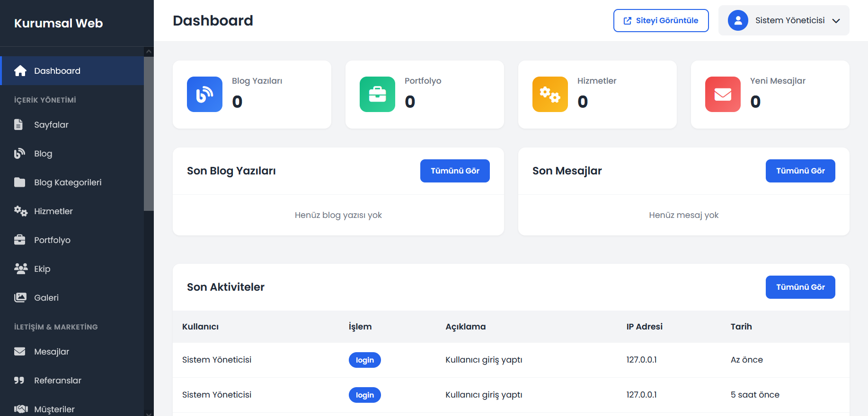
Task: Click the Az önce date cell
Action: pos(747,360)
